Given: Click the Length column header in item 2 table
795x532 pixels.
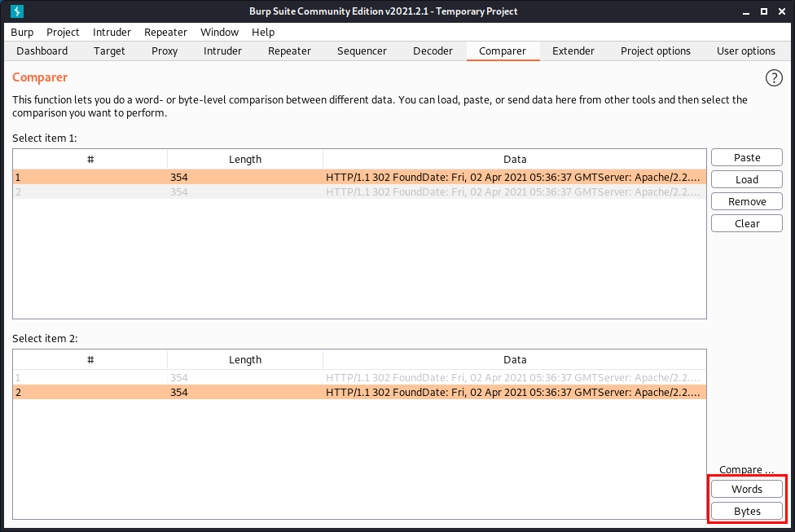Looking at the screenshot, I should (245, 359).
